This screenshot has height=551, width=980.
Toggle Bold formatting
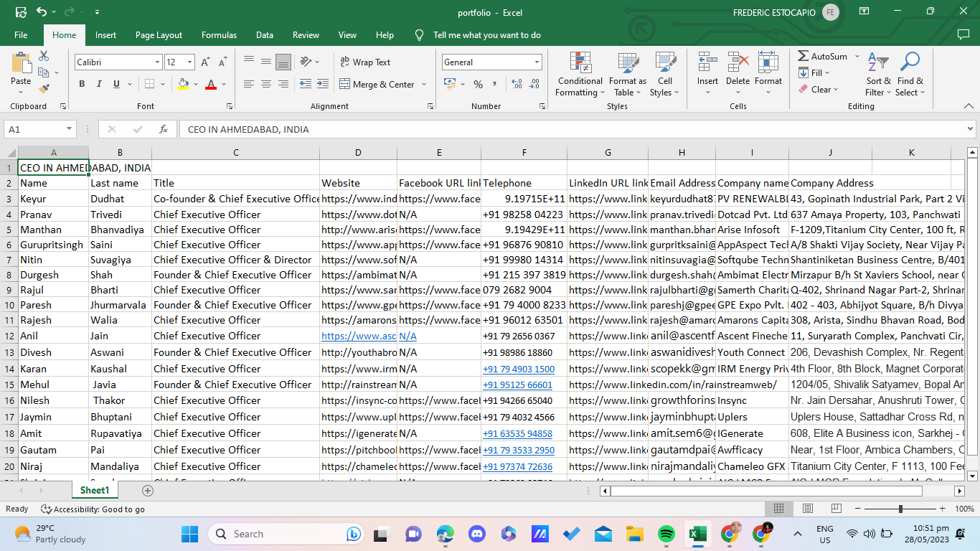pos(82,84)
